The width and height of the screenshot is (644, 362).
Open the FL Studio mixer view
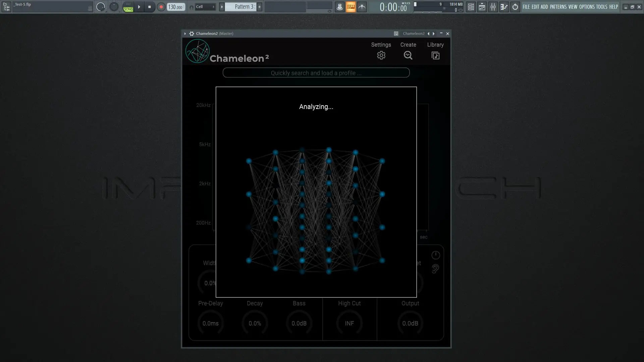pyautogui.click(x=493, y=7)
